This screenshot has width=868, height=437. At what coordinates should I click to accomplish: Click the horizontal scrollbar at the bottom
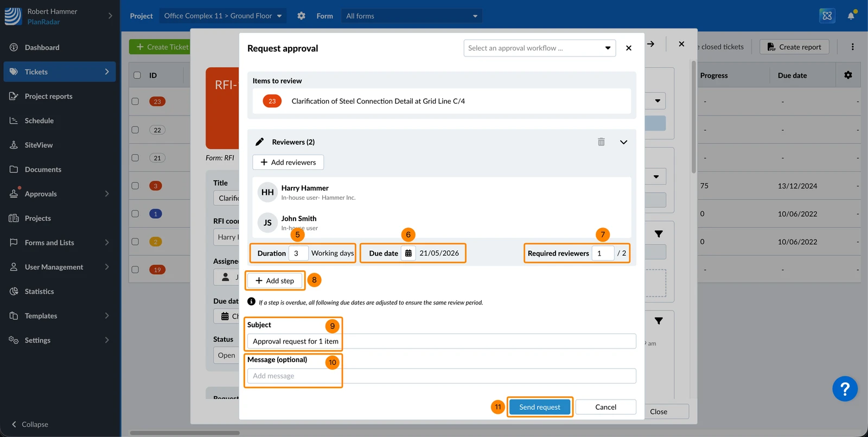pyautogui.click(x=184, y=433)
